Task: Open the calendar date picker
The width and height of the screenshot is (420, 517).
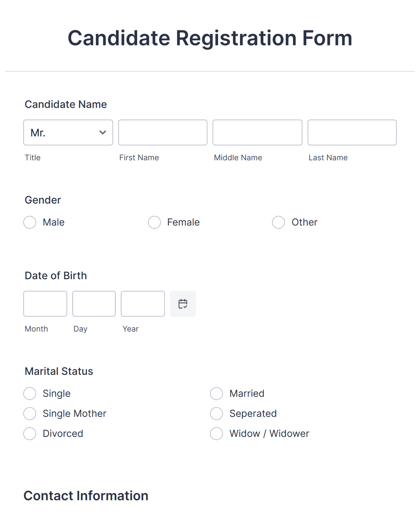Action: (x=183, y=304)
